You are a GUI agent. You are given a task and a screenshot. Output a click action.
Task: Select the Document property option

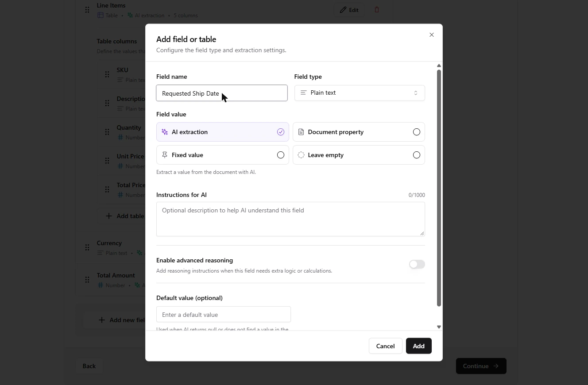[x=359, y=132]
